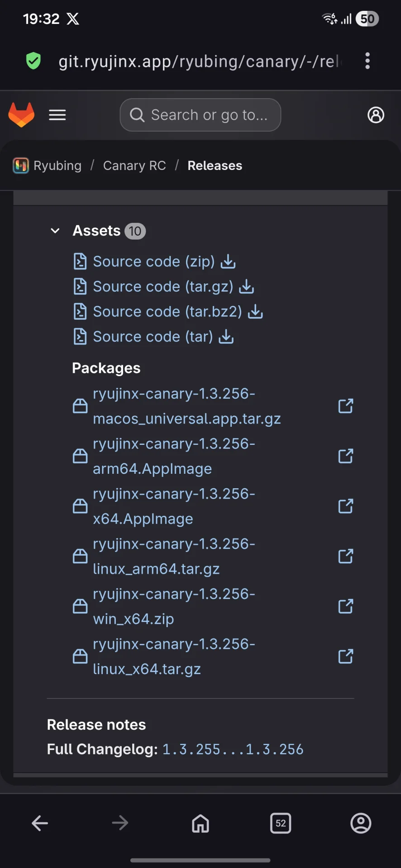Open the hamburger sidebar menu

pyautogui.click(x=57, y=115)
